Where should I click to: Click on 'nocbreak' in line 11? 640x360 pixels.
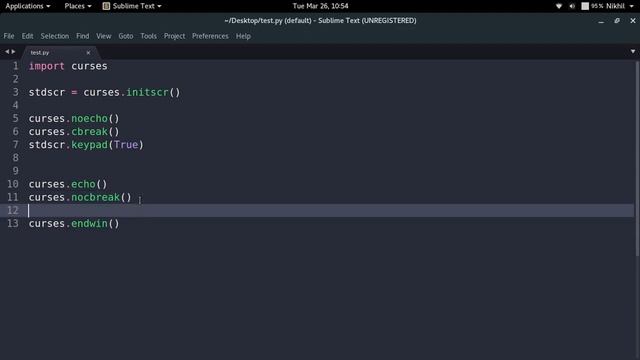point(96,197)
